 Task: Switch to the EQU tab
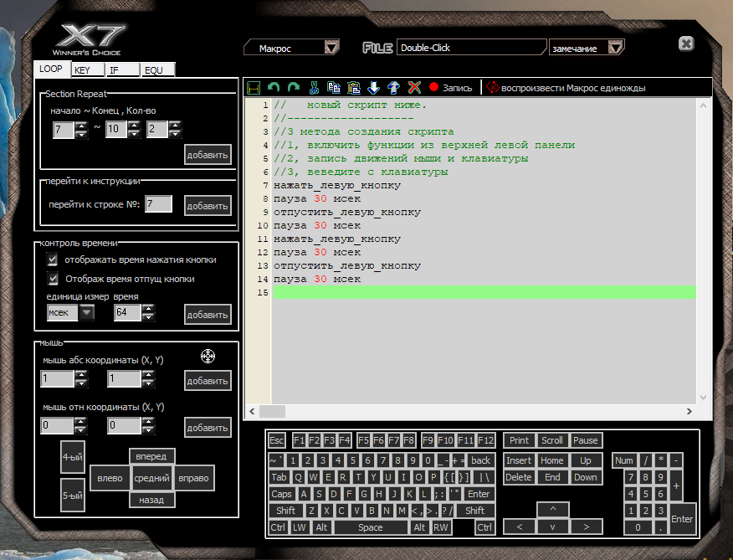coord(154,70)
